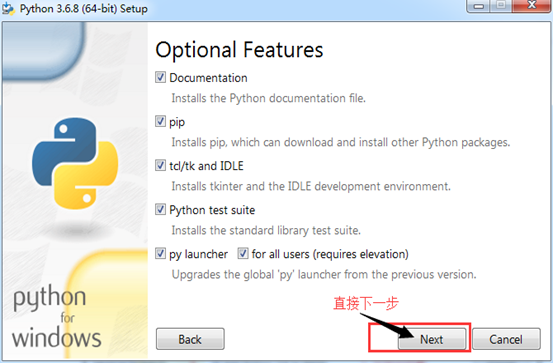Toggle the py launcher checkbox
The width and height of the screenshot is (553, 363).
click(x=160, y=254)
